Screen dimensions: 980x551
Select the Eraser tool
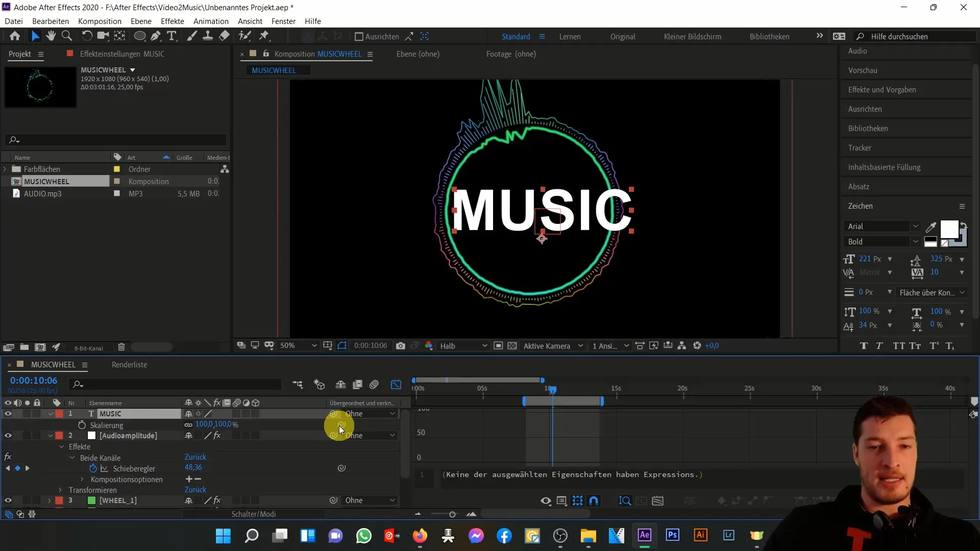click(224, 36)
